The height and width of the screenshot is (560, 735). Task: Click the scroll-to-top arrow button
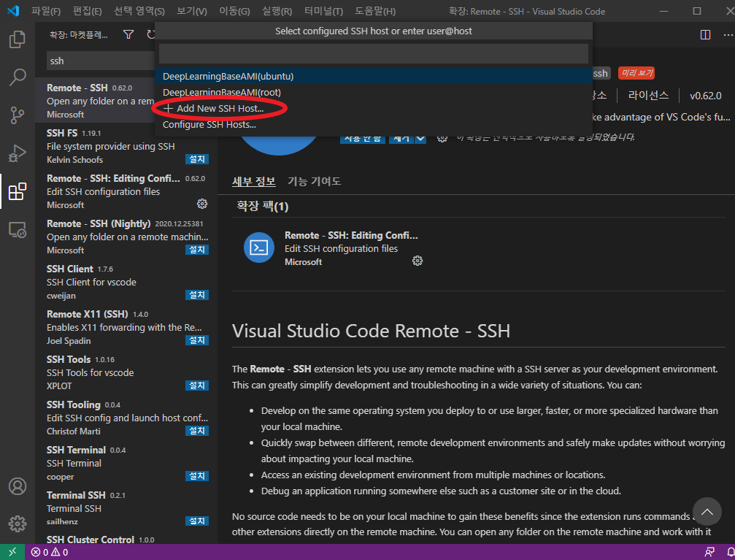click(x=707, y=511)
